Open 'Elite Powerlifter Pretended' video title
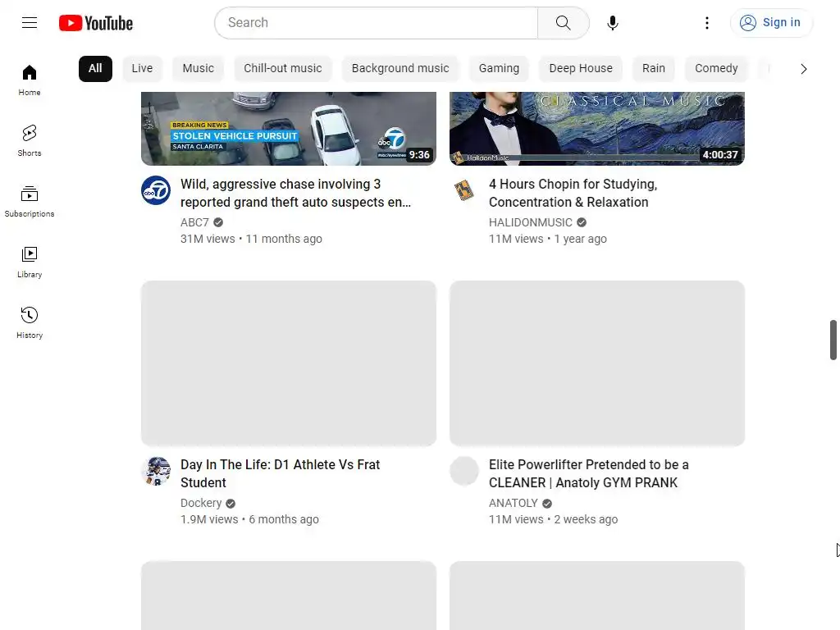 click(x=589, y=473)
